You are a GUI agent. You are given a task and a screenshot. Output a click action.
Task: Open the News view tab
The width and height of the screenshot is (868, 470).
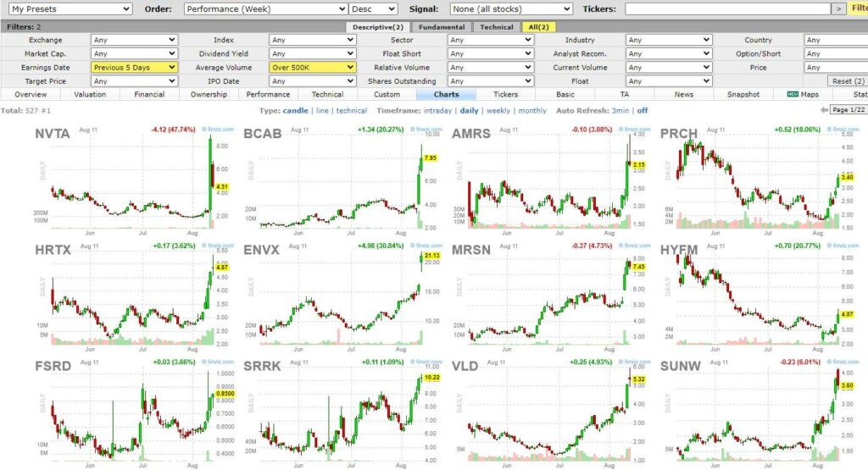[684, 95]
